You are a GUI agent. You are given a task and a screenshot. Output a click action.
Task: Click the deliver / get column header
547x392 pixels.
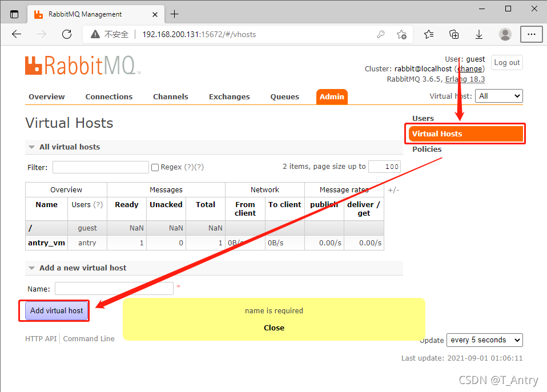pyautogui.click(x=364, y=209)
